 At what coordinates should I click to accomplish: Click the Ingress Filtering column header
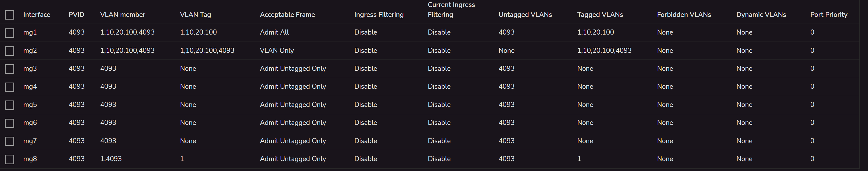(x=379, y=14)
